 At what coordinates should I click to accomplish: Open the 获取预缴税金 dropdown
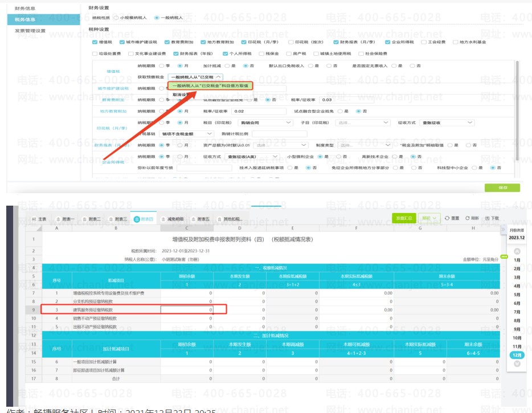[x=195, y=77]
